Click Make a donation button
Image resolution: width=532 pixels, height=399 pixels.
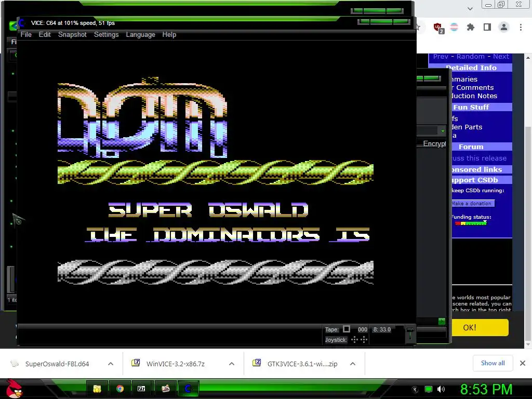pos(473,204)
